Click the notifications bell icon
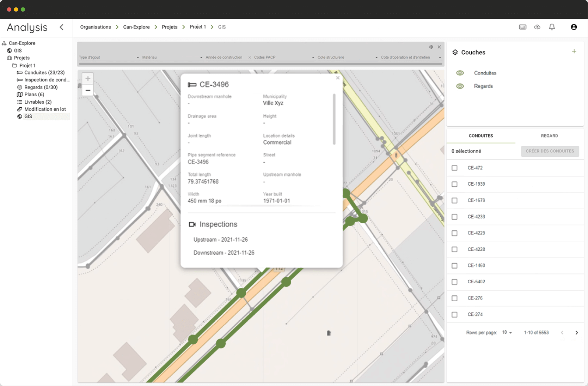Image resolution: width=588 pixels, height=386 pixels. point(552,27)
